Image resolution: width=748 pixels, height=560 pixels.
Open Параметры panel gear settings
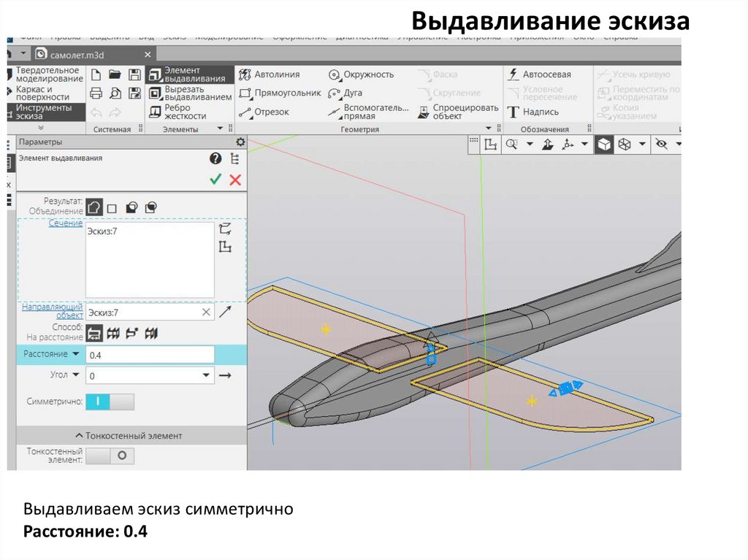pyautogui.click(x=240, y=142)
